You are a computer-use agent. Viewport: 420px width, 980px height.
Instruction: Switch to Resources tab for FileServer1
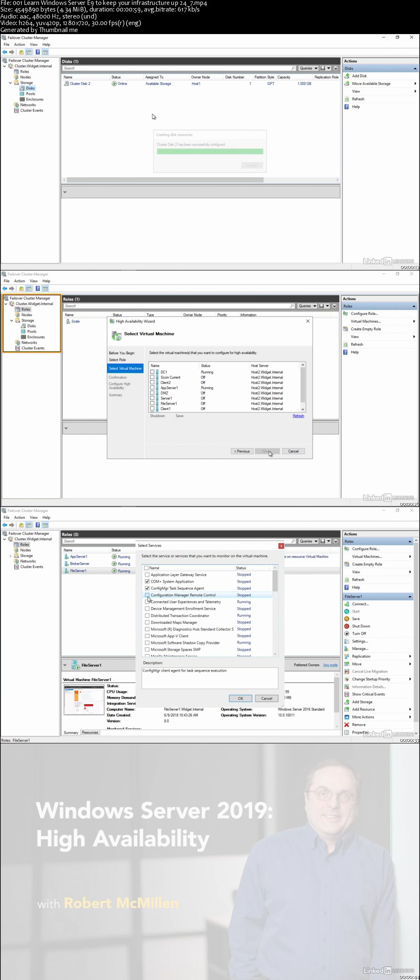click(x=90, y=732)
